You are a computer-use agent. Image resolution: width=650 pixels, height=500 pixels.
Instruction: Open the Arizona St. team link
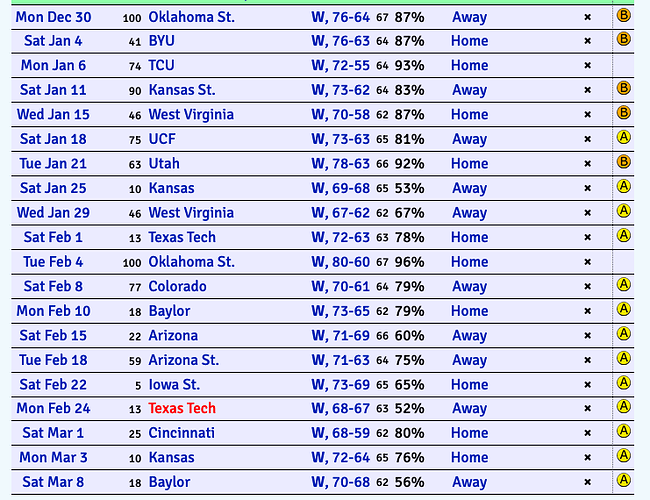pos(184,360)
